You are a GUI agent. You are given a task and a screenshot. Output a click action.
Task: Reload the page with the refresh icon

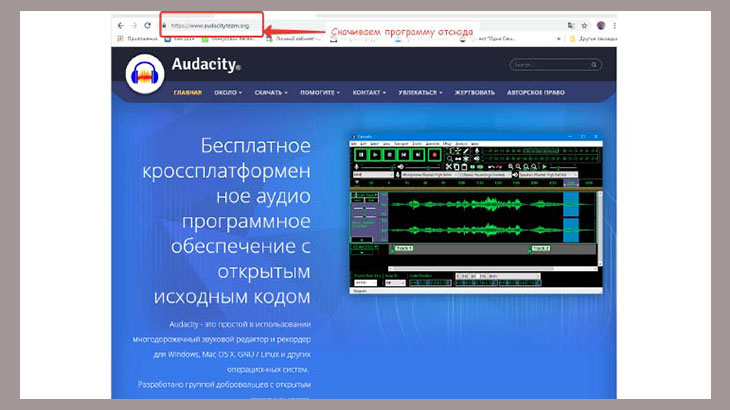tap(148, 26)
